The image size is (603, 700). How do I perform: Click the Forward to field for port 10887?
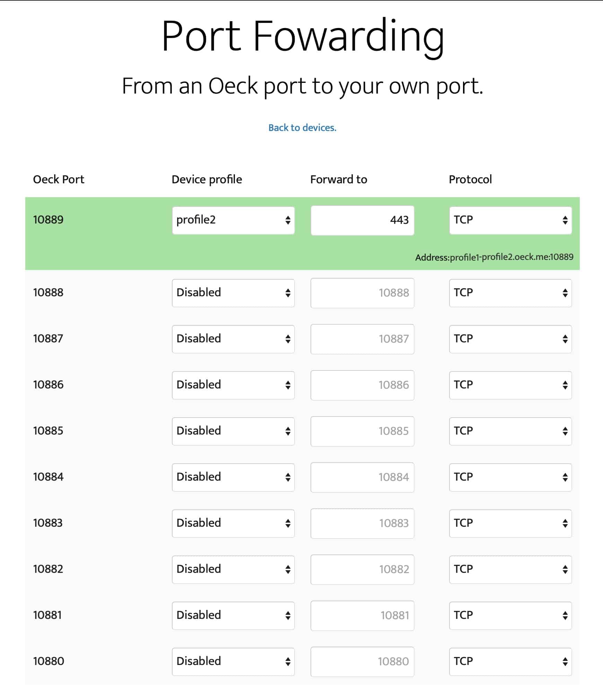tap(362, 339)
